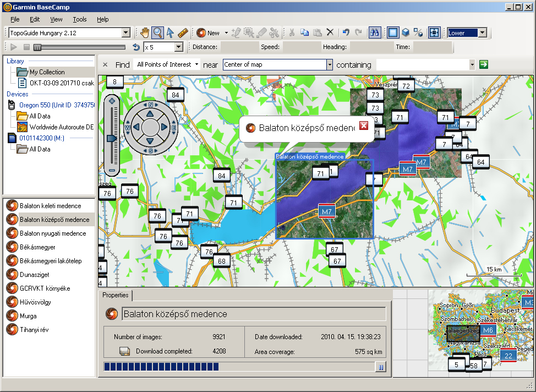536x392 pixels.
Task: Click the 2D/3D split view icon
Action: pos(418,33)
